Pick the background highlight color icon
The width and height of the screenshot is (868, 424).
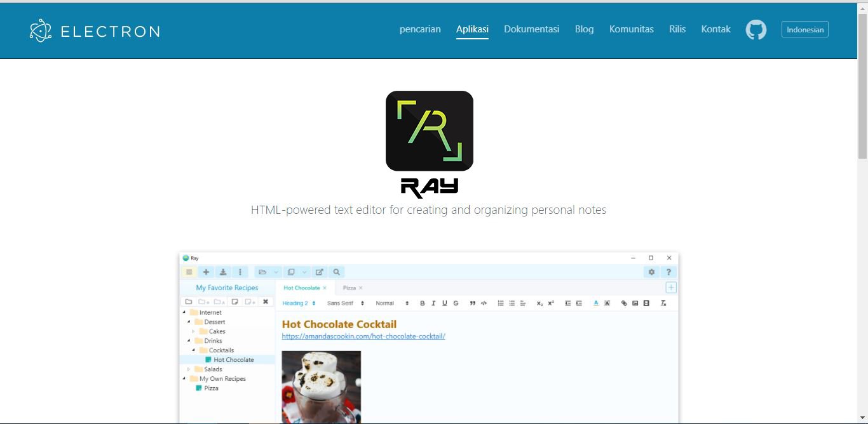pyautogui.click(x=607, y=303)
